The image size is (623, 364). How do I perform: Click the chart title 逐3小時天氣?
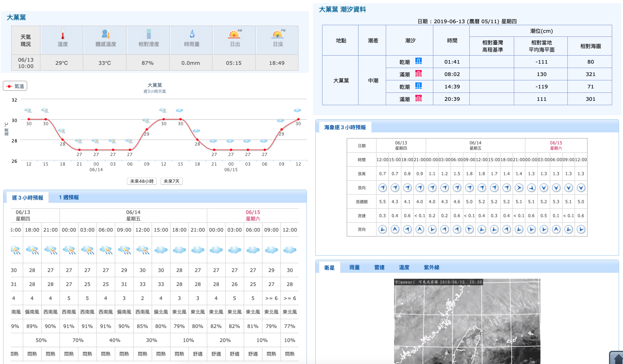tap(154, 92)
